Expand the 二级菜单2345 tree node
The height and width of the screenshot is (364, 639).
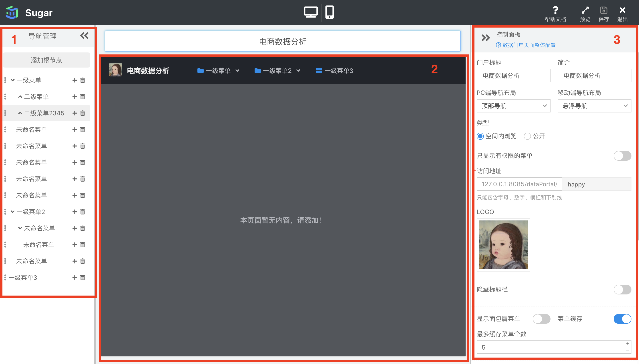20,113
